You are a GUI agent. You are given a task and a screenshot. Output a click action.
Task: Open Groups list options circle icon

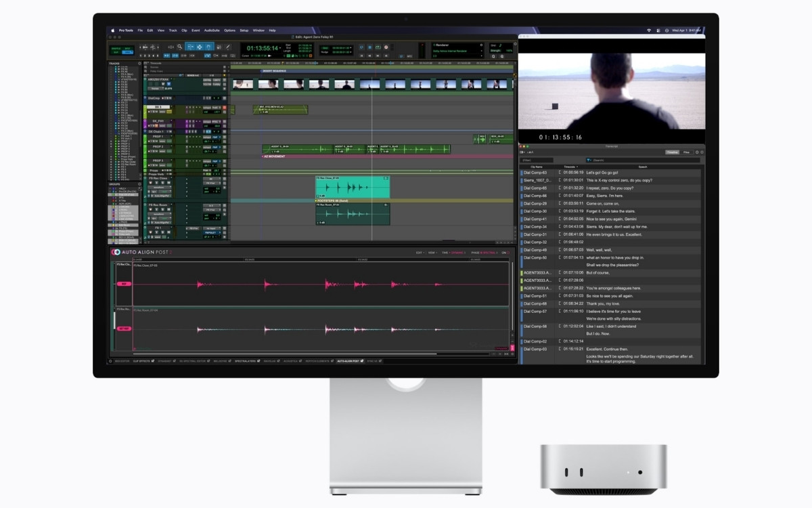pyautogui.click(x=139, y=184)
